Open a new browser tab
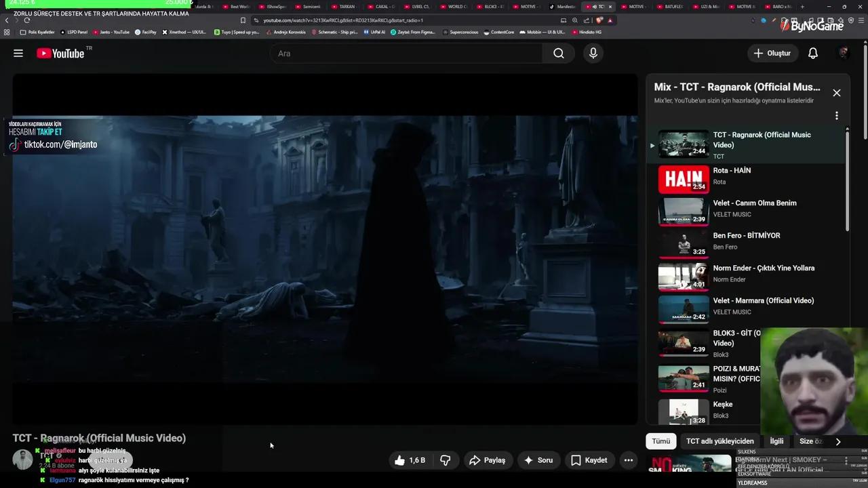868x488 pixels. click(x=803, y=7)
